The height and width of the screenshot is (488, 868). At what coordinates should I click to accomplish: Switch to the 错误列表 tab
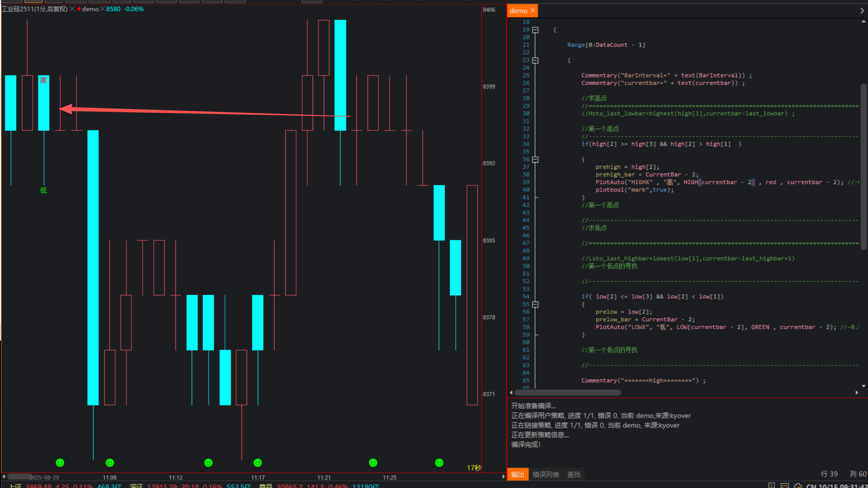[545, 474]
